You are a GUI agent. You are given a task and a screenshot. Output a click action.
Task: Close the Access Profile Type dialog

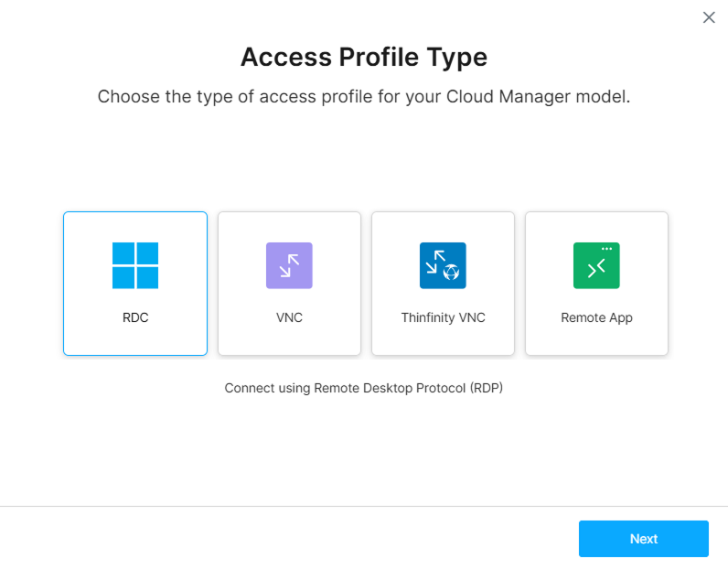(709, 17)
